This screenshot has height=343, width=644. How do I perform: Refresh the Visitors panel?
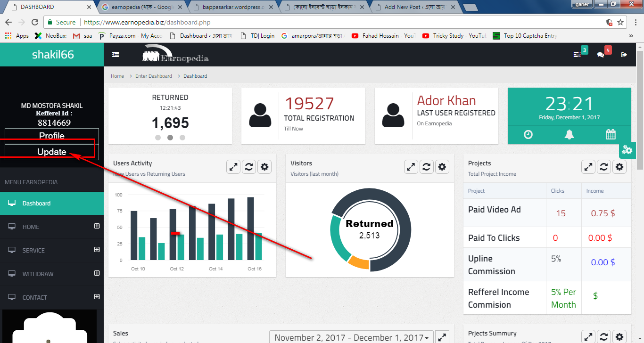[427, 167]
